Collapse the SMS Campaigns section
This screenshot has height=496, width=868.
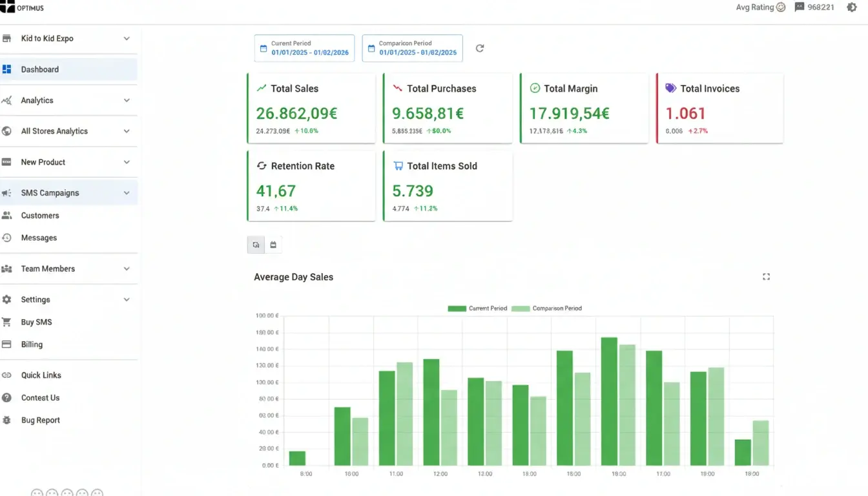coord(127,193)
